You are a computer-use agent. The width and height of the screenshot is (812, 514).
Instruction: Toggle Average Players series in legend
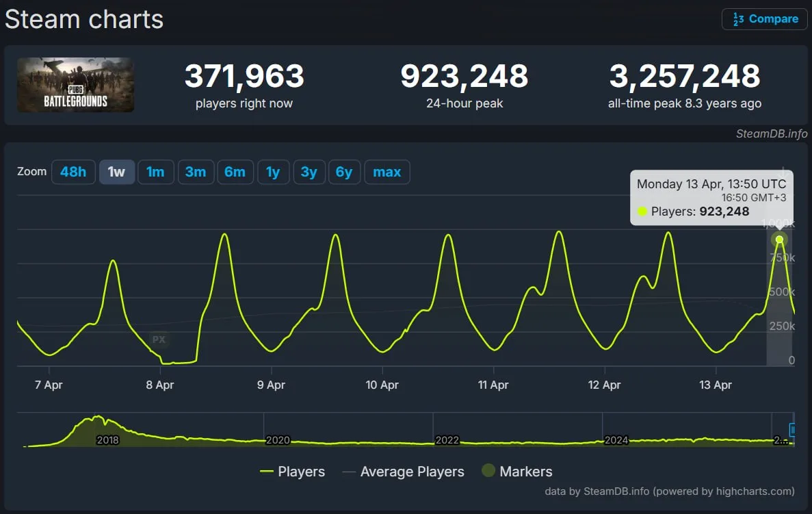click(x=404, y=472)
